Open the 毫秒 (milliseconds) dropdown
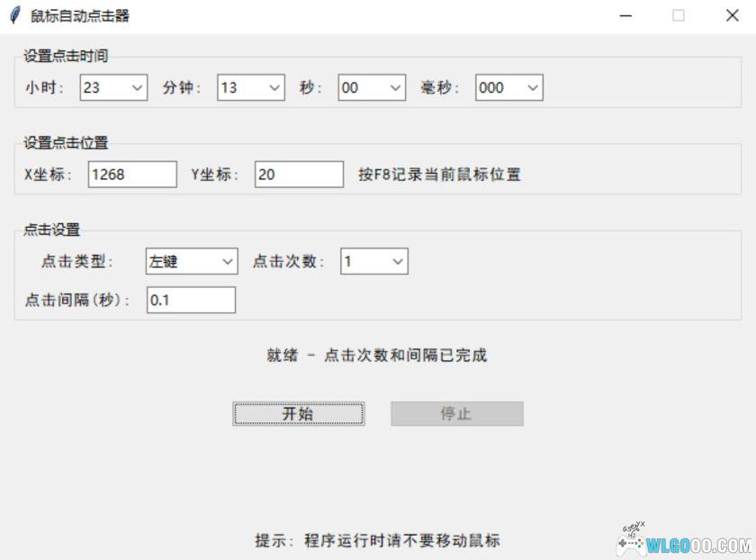This screenshot has height=560, width=756. (x=532, y=87)
